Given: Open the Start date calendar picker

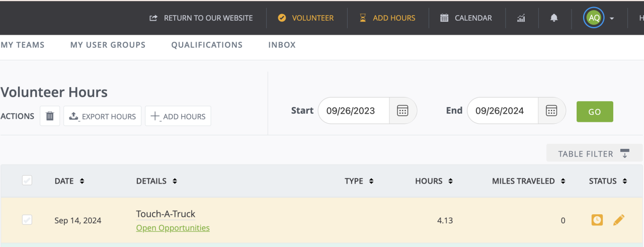Looking at the screenshot, I should click(403, 111).
